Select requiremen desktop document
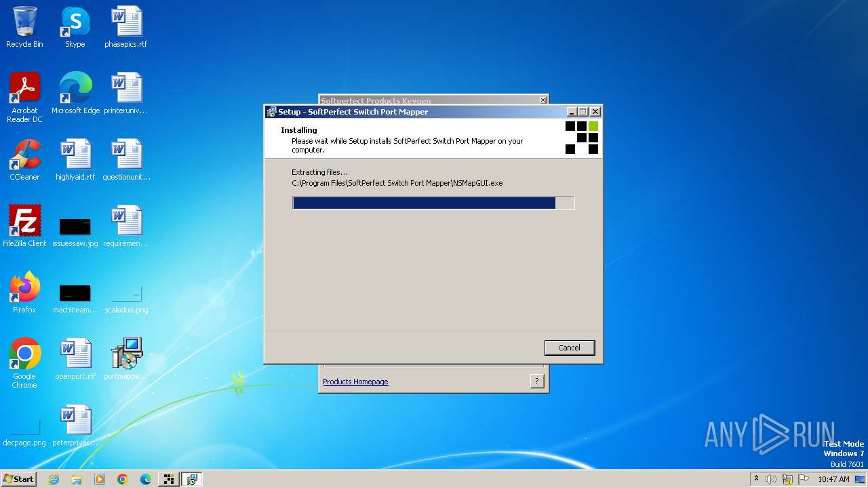 (126, 226)
